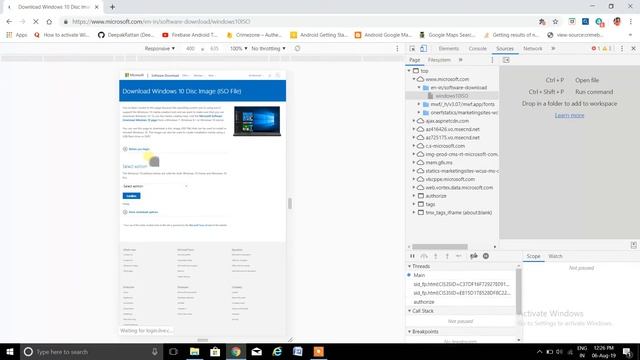This screenshot has width=640, height=360.
Task: Toggle pause on exceptions icon
Action: click(x=486, y=256)
